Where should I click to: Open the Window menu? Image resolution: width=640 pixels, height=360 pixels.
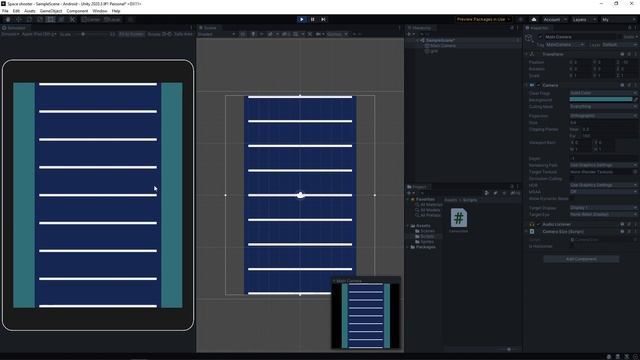100,11
